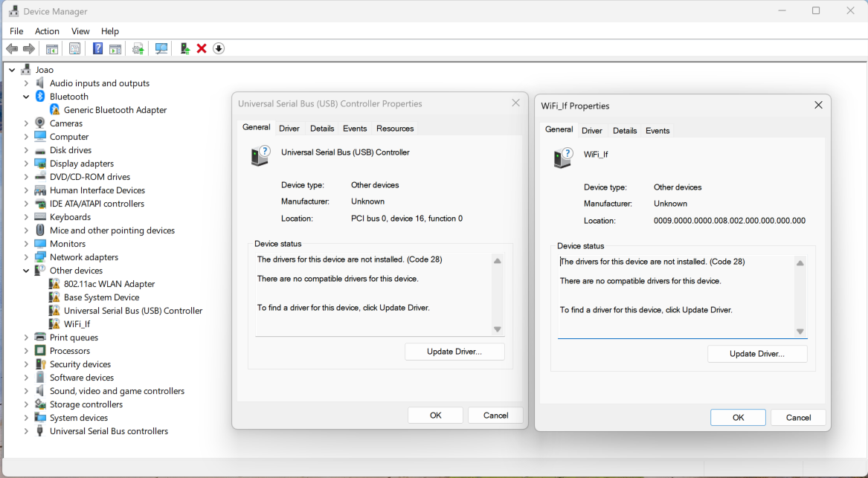Image resolution: width=868 pixels, height=478 pixels.
Task: Open the Help menu
Action: pos(109,31)
